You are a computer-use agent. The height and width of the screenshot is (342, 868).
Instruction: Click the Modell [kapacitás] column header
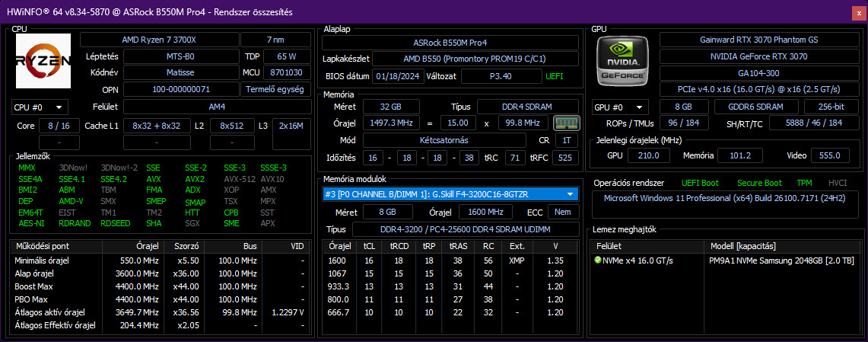tap(781, 245)
